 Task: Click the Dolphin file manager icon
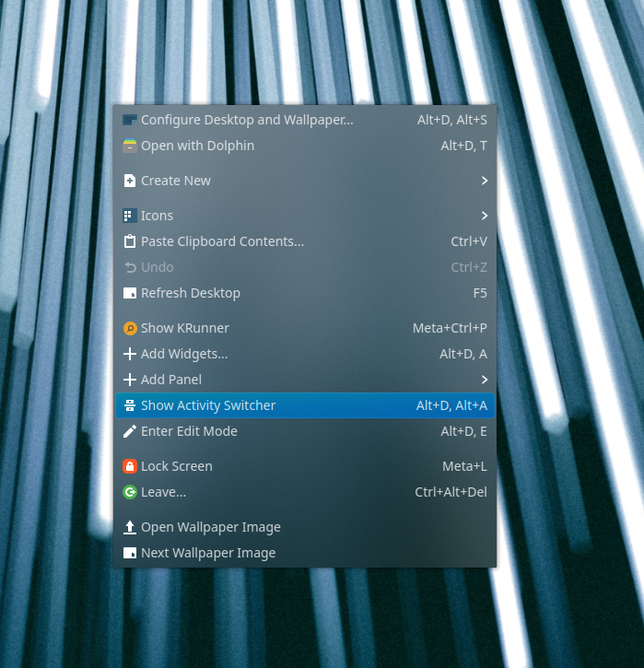point(130,146)
